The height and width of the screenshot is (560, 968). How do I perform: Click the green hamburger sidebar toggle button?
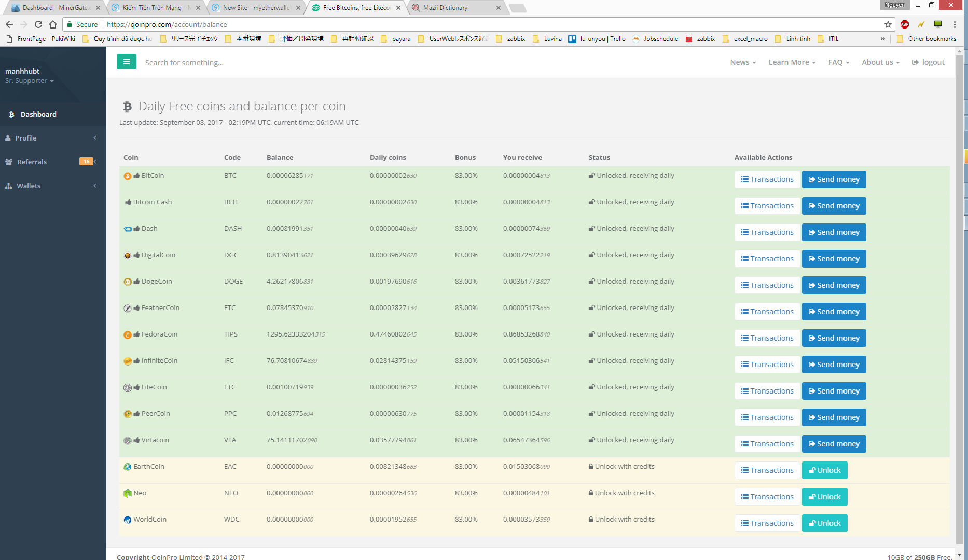coord(126,62)
